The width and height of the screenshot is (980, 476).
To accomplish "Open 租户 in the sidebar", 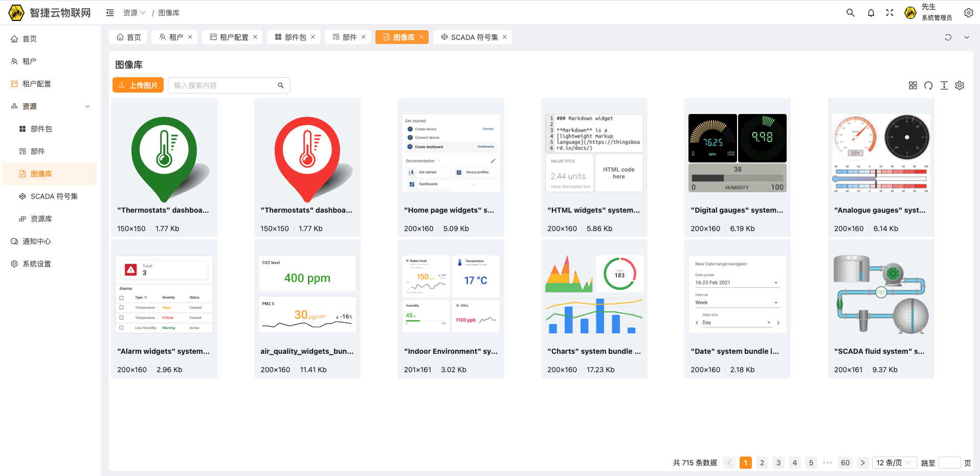I will [x=50, y=61].
